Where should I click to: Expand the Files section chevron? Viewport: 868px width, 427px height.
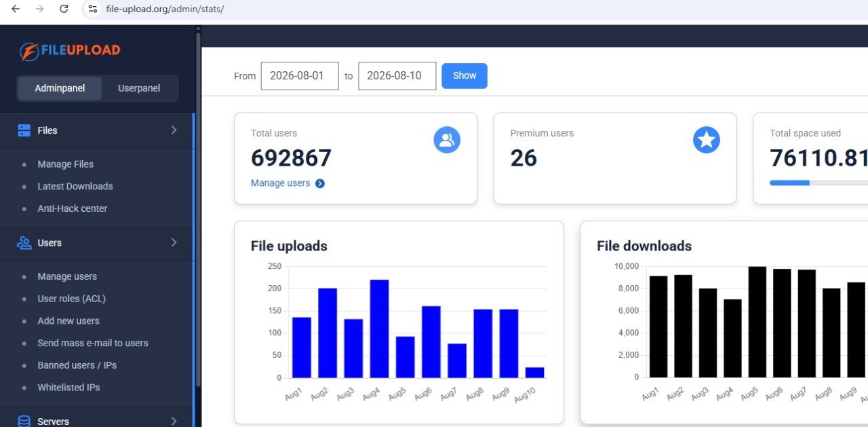(174, 130)
